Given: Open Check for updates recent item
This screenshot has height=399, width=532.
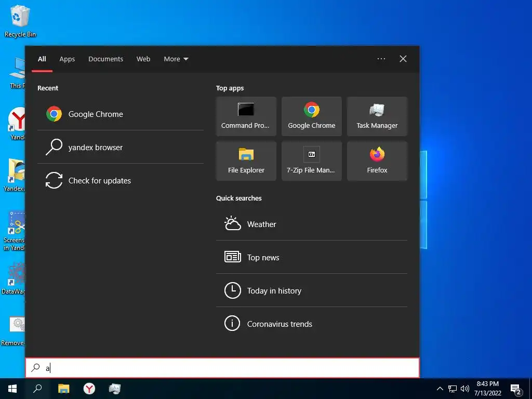Looking at the screenshot, I should coord(121,180).
